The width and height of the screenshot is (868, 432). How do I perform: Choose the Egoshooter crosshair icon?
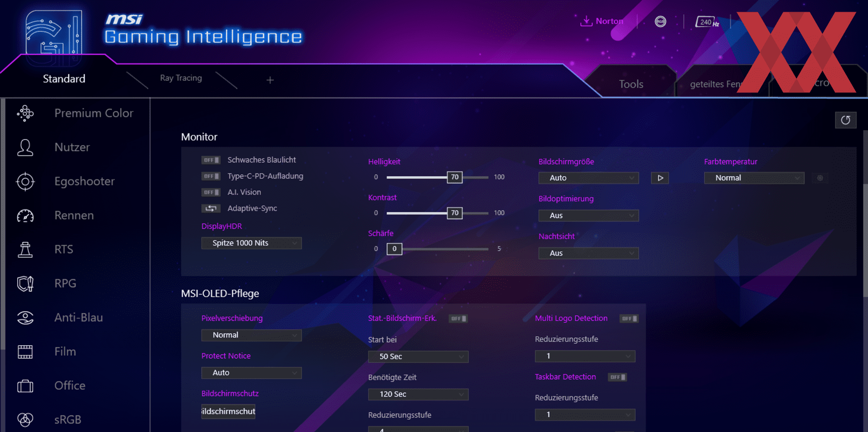pyautogui.click(x=25, y=182)
